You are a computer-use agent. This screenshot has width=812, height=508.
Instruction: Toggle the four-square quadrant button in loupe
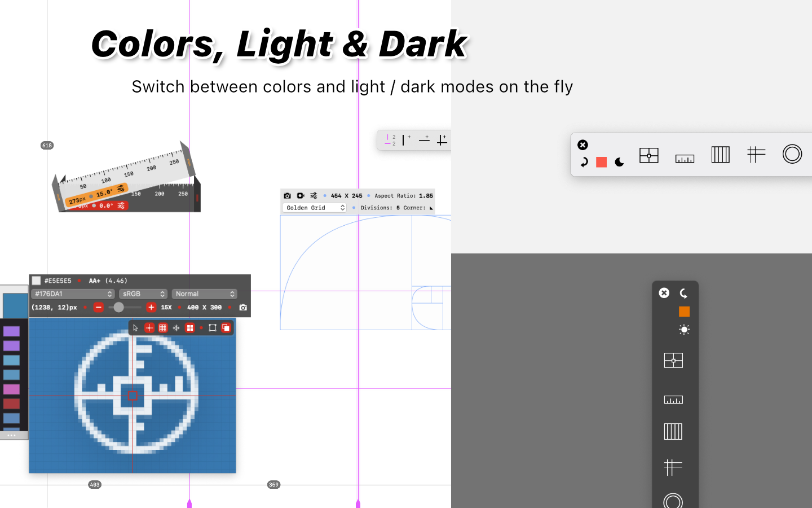(190, 328)
